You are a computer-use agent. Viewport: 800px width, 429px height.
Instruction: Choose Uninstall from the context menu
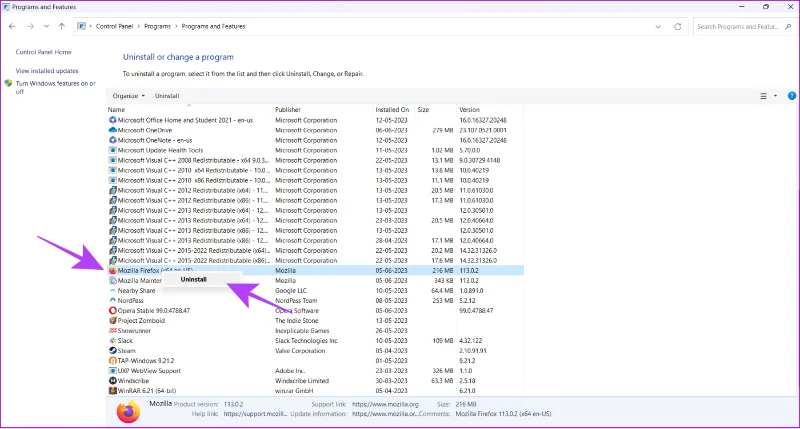pos(193,280)
